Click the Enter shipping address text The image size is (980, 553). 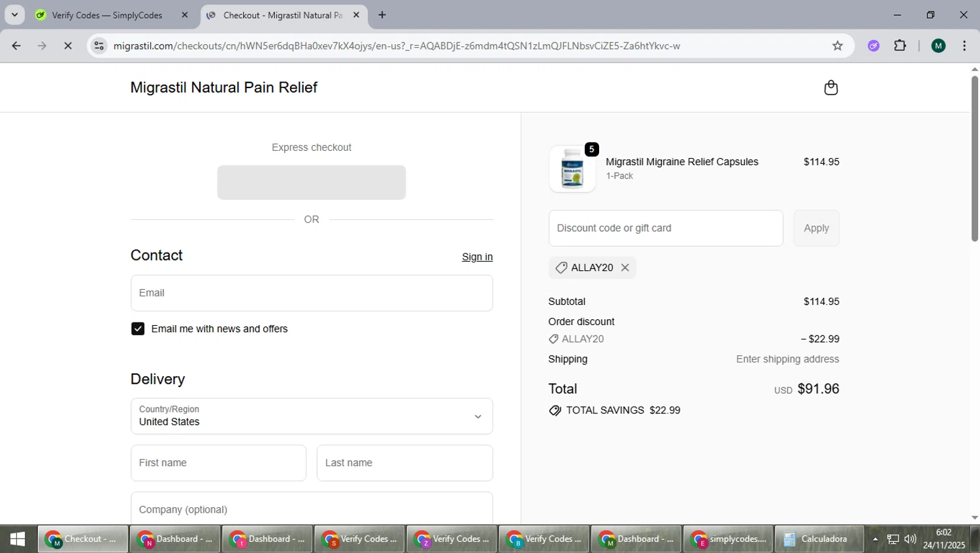tap(787, 359)
